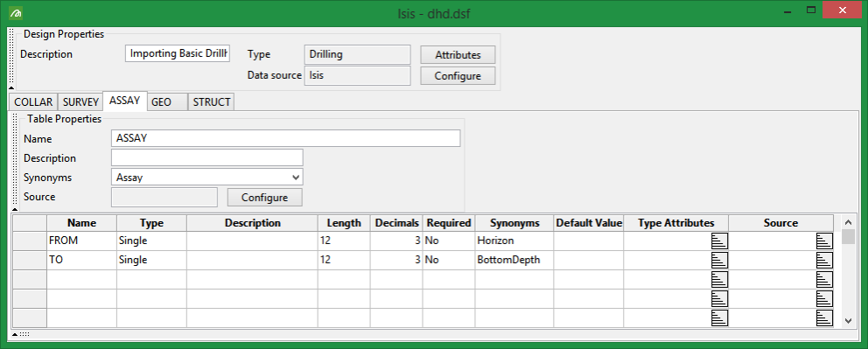The width and height of the screenshot is (868, 349).
Task: Click the Synonyms column header
Action: (x=514, y=223)
